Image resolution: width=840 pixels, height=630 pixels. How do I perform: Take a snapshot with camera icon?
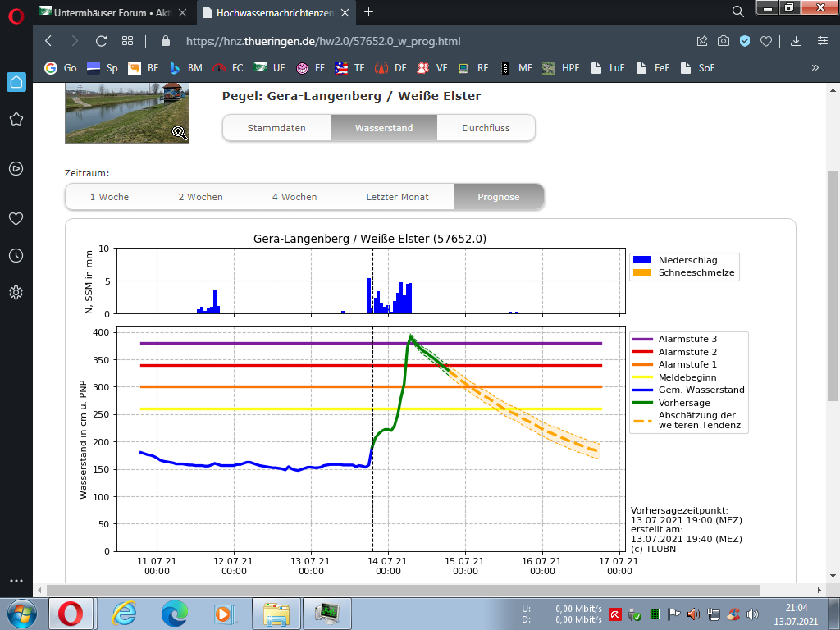pyautogui.click(x=724, y=41)
